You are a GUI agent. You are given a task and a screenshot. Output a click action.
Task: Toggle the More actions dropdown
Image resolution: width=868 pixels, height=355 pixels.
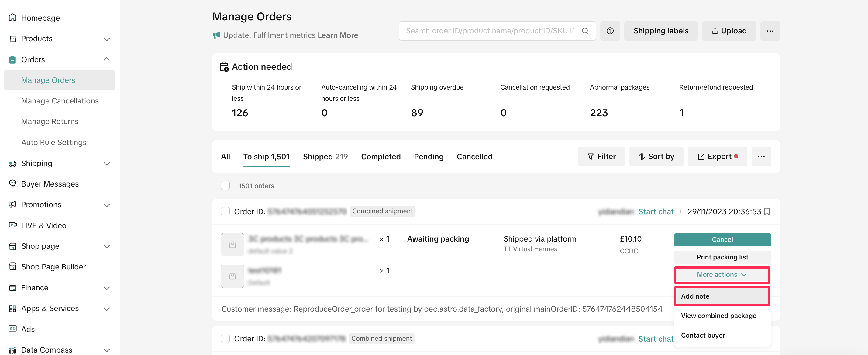click(x=722, y=275)
